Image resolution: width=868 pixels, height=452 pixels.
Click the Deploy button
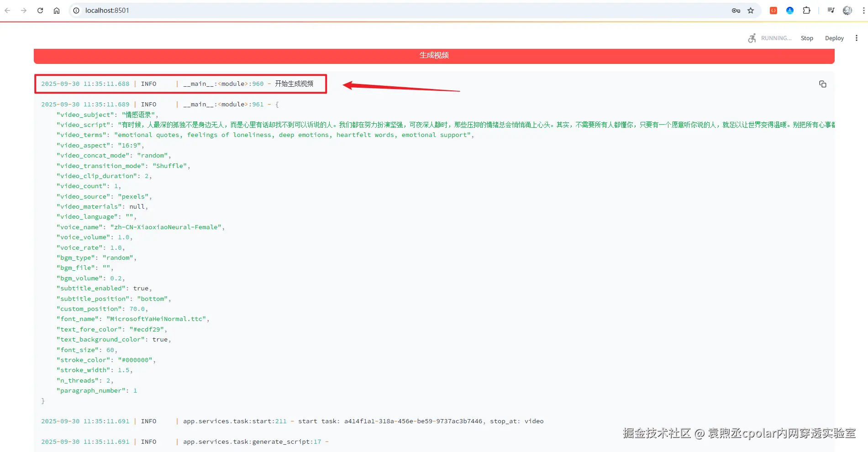point(834,38)
